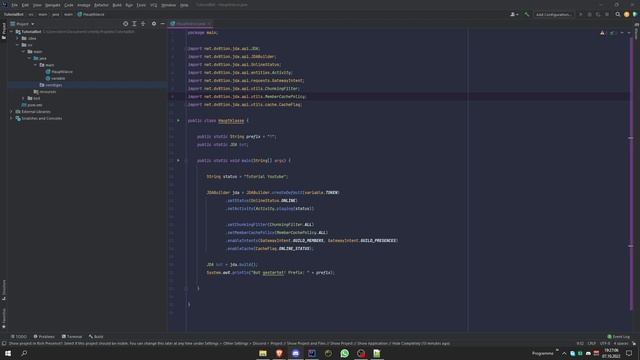Open the Tools menu
The height and width of the screenshot is (360, 640).
(x=141, y=5)
